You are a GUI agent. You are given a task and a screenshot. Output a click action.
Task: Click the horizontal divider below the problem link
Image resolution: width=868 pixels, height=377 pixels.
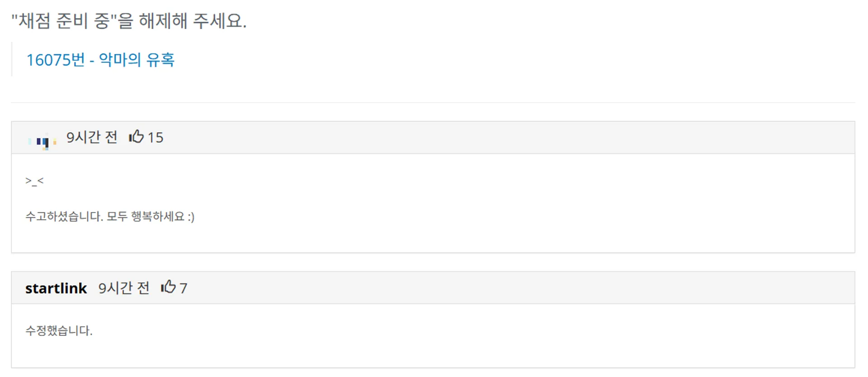[x=433, y=103]
